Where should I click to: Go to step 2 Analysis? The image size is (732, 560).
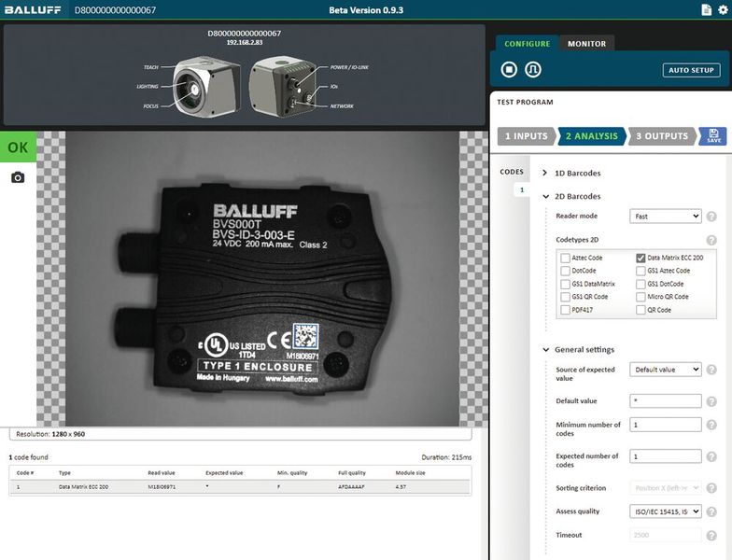(592, 136)
